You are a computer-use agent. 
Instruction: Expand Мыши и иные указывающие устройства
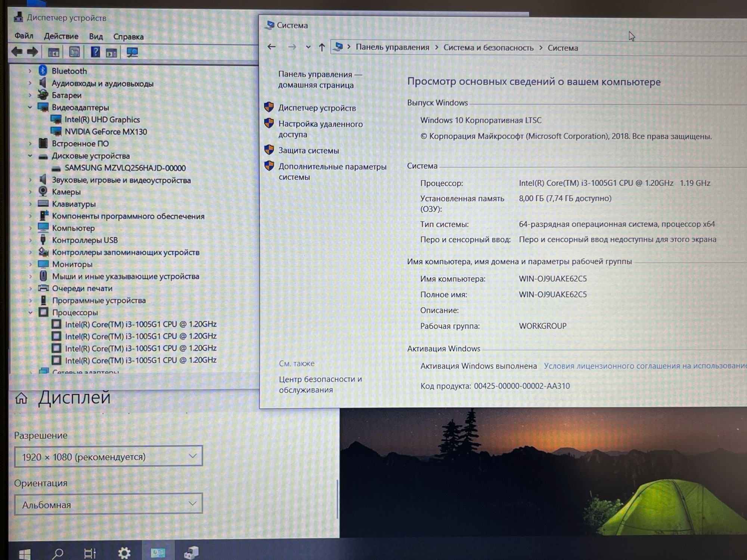point(31,276)
